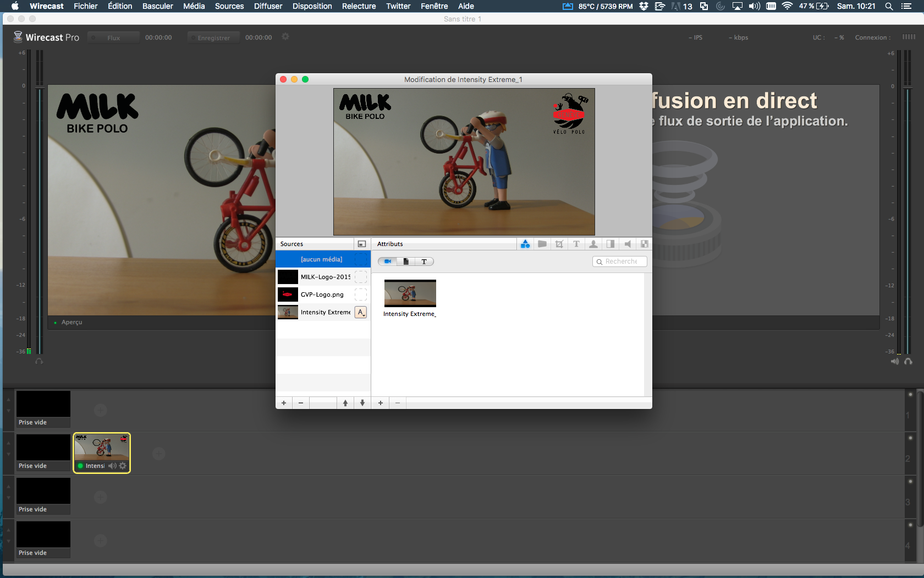
Task: Collapse the Sources panel header button
Action: pos(361,244)
